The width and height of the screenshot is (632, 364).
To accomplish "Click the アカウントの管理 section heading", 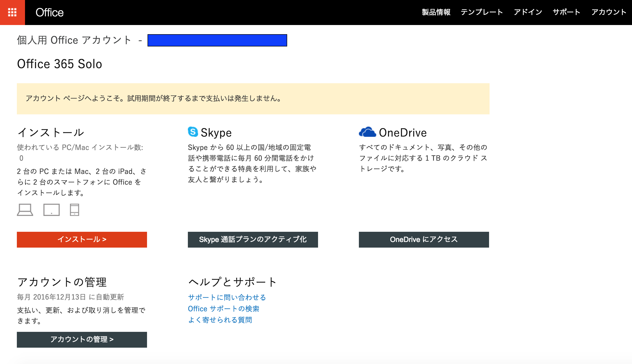I will [62, 282].
